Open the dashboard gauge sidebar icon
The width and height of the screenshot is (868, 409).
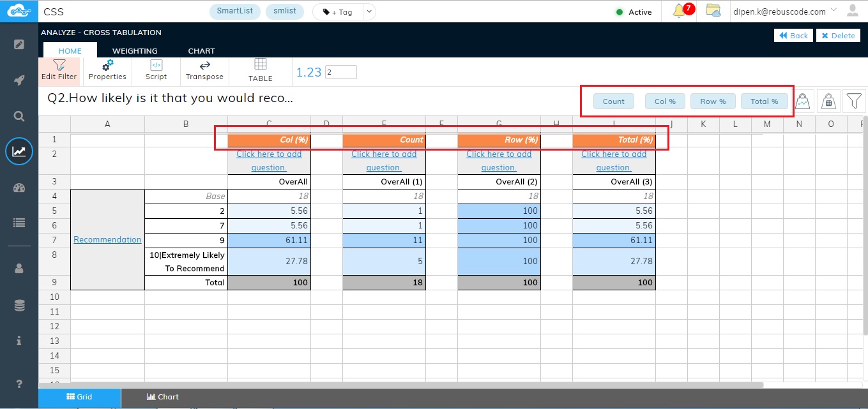point(19,188)
